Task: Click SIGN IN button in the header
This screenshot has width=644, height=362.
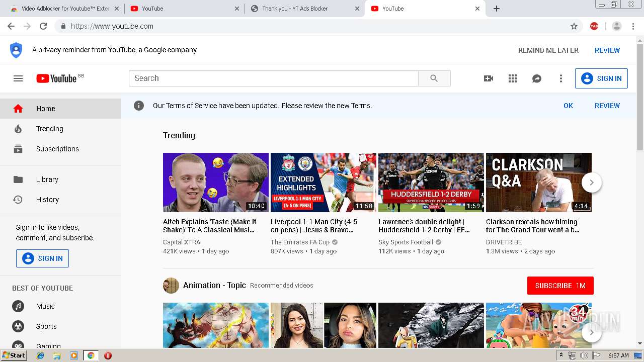Action: click(601, 78)
